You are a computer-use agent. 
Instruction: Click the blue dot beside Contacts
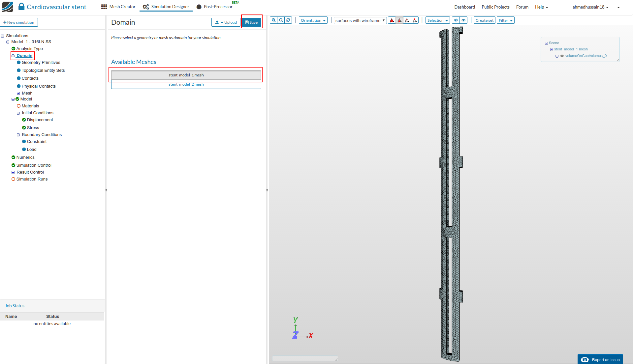click(19, 78)
